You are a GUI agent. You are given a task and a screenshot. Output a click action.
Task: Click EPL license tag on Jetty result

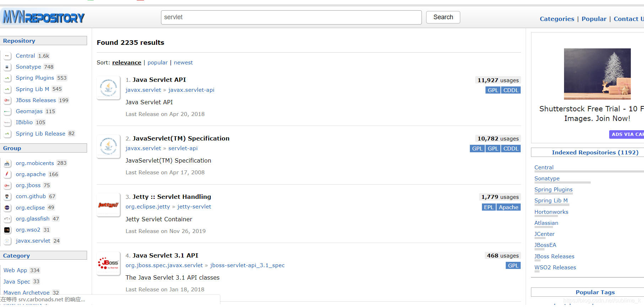(x=489, y=207)
